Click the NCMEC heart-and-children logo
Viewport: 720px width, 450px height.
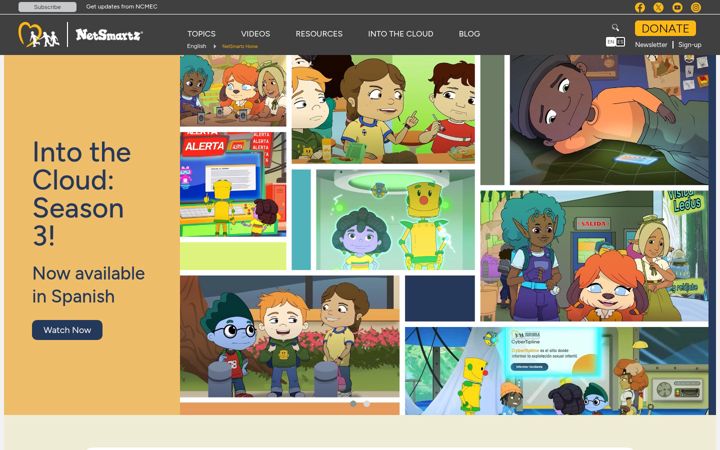click(x=39, y=34)
